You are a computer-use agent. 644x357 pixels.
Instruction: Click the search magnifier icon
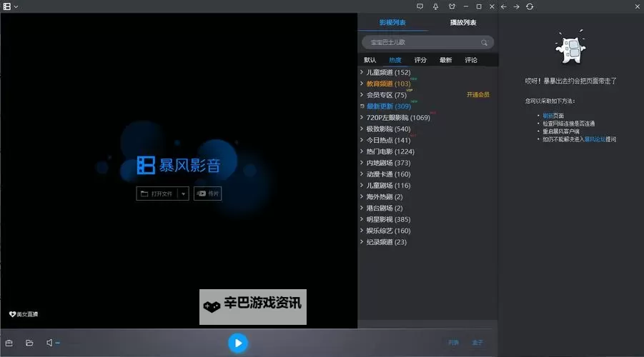pos(484,42)
